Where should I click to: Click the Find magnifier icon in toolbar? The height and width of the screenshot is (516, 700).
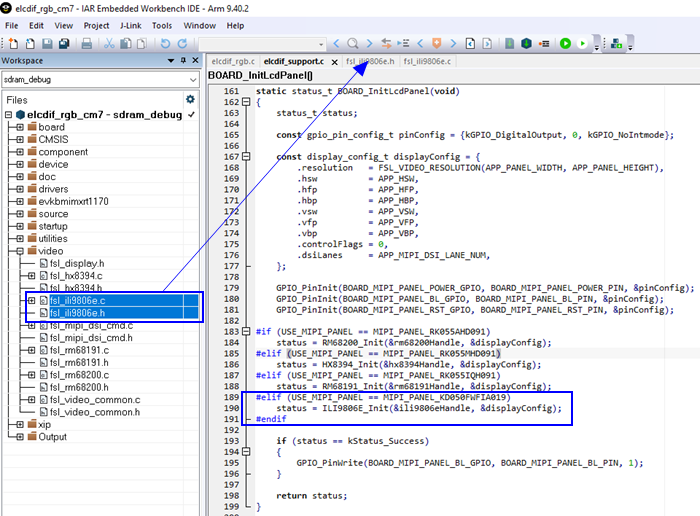coord(352,44)
